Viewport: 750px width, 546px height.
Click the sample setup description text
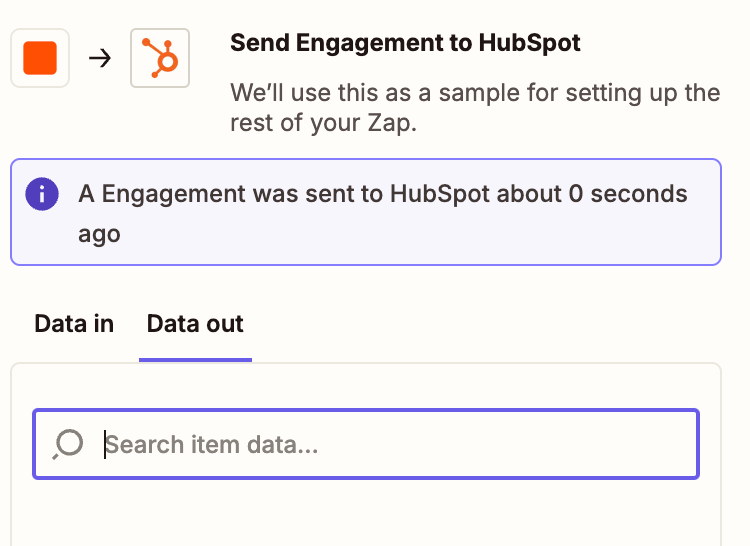point(475,93)
